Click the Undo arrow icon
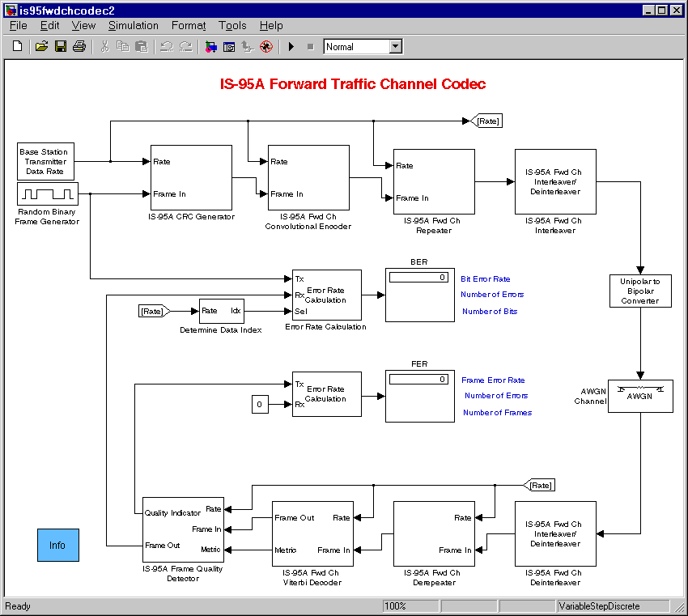The height and width of the screenshot is (616, 688). click(167, 46)
